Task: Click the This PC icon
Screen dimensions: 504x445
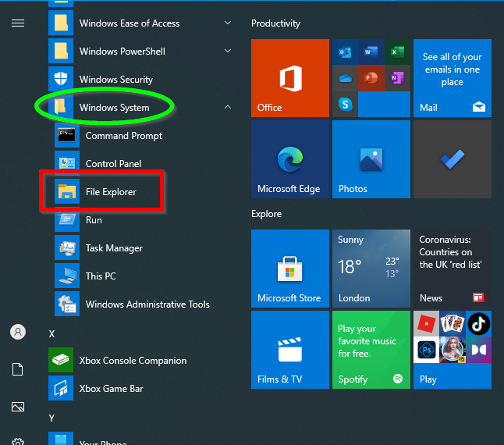Action: click(x=67, y=276)
